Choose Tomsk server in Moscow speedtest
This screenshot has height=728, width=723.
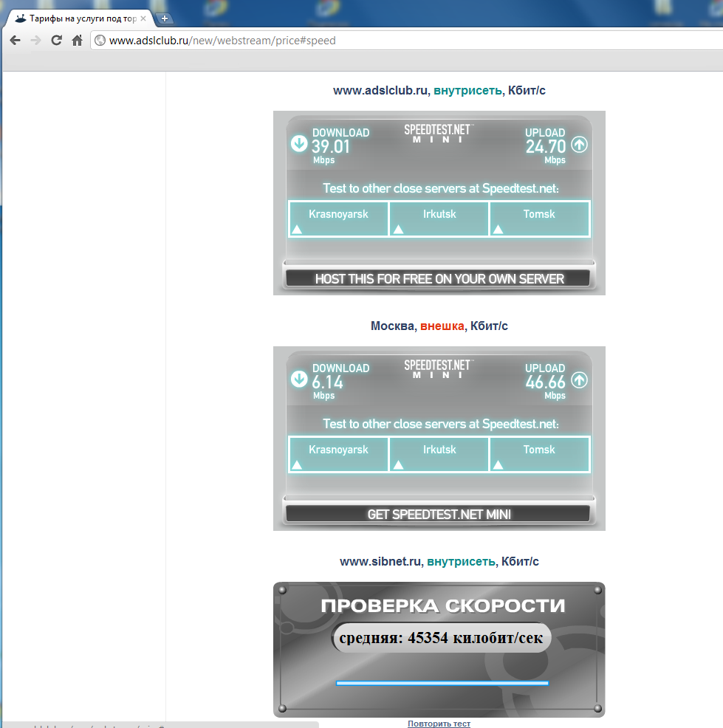tap(540, 454)
